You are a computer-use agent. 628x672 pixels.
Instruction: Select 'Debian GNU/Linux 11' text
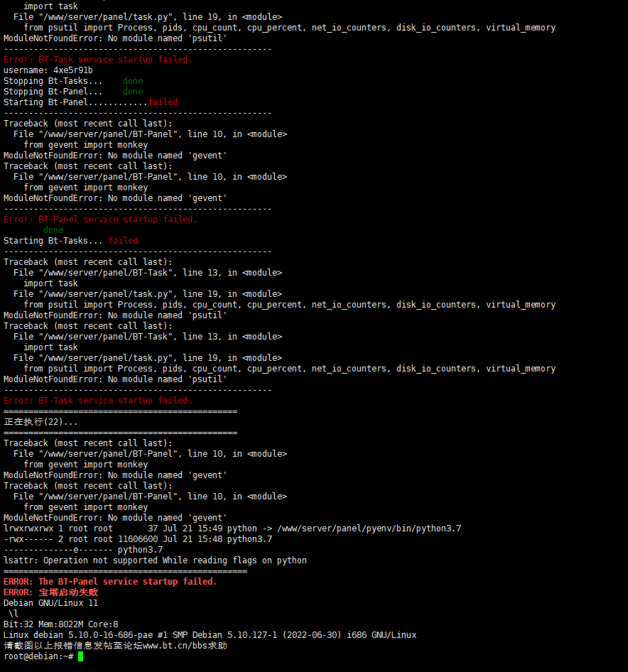coord(50,603)
